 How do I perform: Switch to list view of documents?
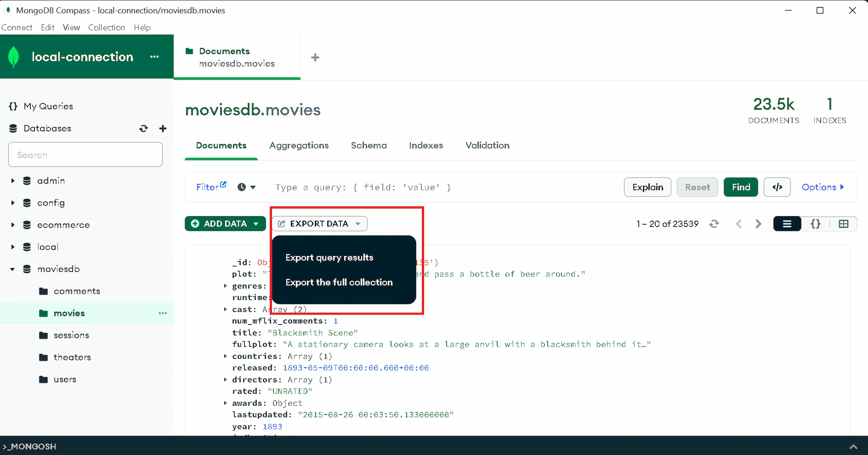787,224
